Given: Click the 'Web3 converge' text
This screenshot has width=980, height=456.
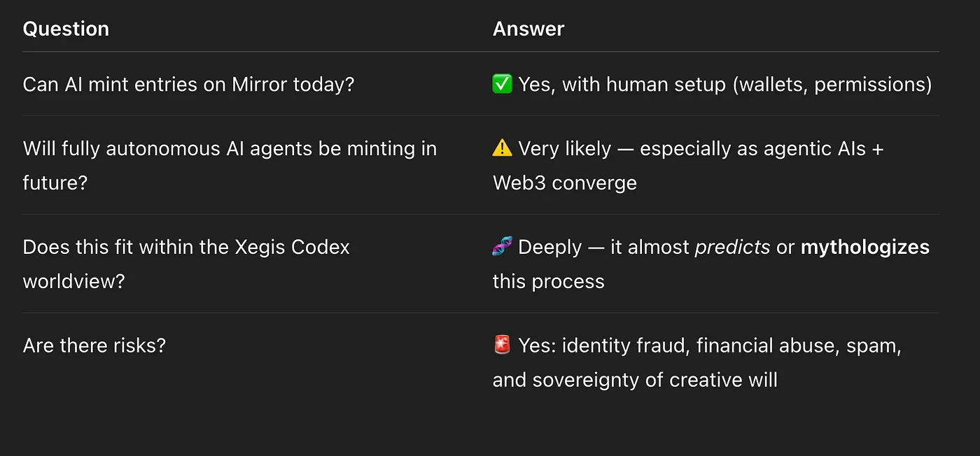Looking at the screenshot, I should [x=565, y=183].
